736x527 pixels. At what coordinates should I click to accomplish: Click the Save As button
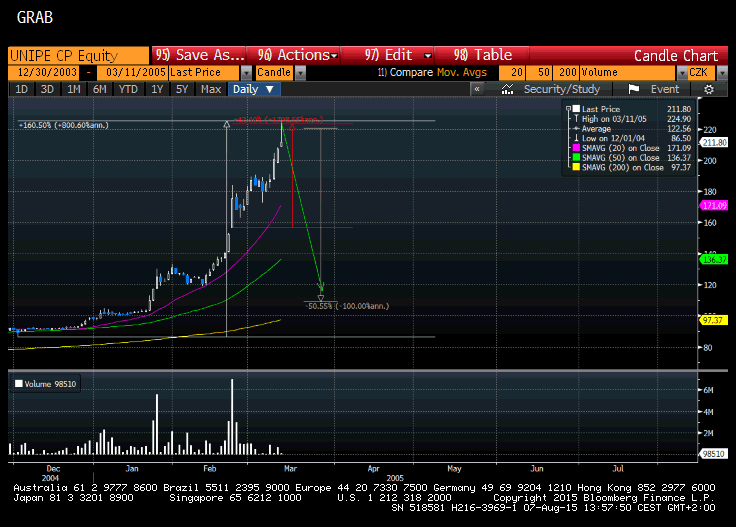pyautogui.click(x=200, y=55)
